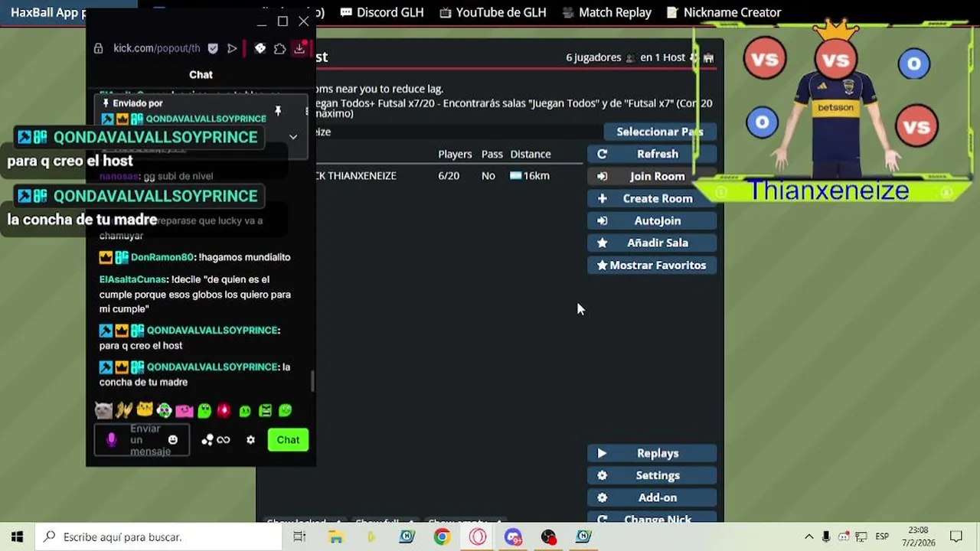Open Discord from the taskbar
This screenshot has height=551, width=980.
[513, 536]
